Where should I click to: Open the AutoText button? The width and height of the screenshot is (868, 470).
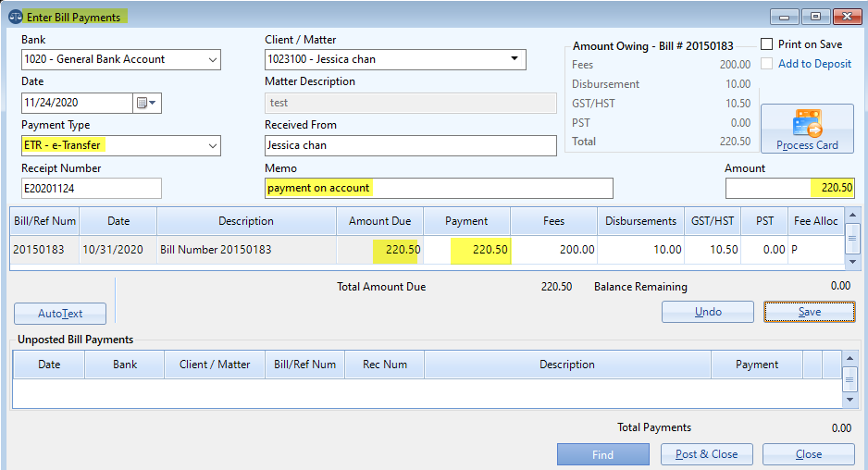pyautogui.click(x=60, y=314)
